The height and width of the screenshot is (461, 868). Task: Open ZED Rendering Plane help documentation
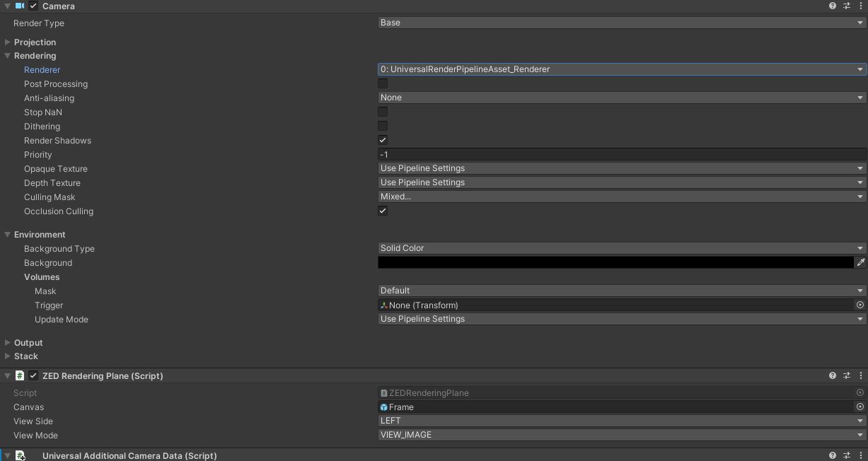(x=832, y=375)
